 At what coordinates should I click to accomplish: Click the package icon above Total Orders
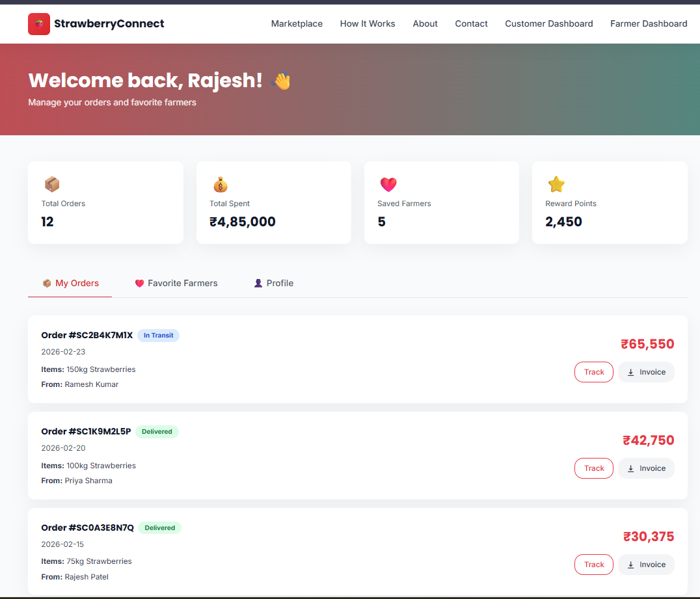(51, 185)
